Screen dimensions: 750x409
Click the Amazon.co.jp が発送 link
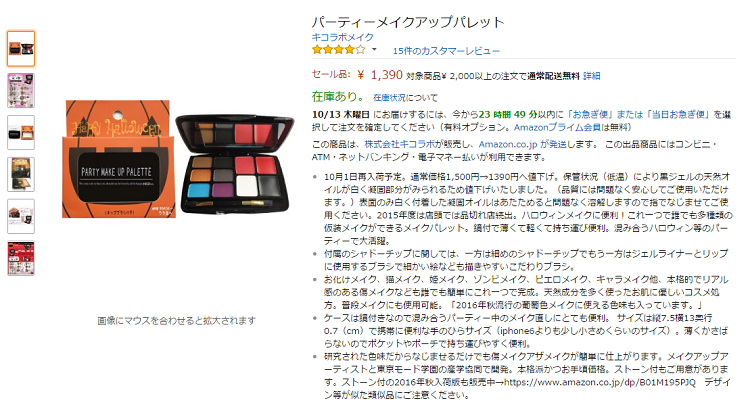522,144
